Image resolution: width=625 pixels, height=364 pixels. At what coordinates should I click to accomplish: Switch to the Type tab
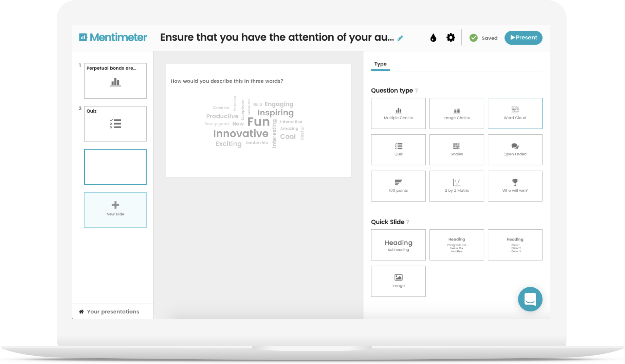pyautogui.click(x=380, y=64)
